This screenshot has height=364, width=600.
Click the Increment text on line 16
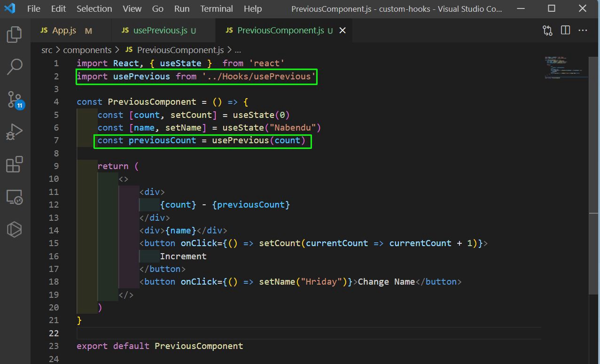pyautogui.click(x=183, y=256)
